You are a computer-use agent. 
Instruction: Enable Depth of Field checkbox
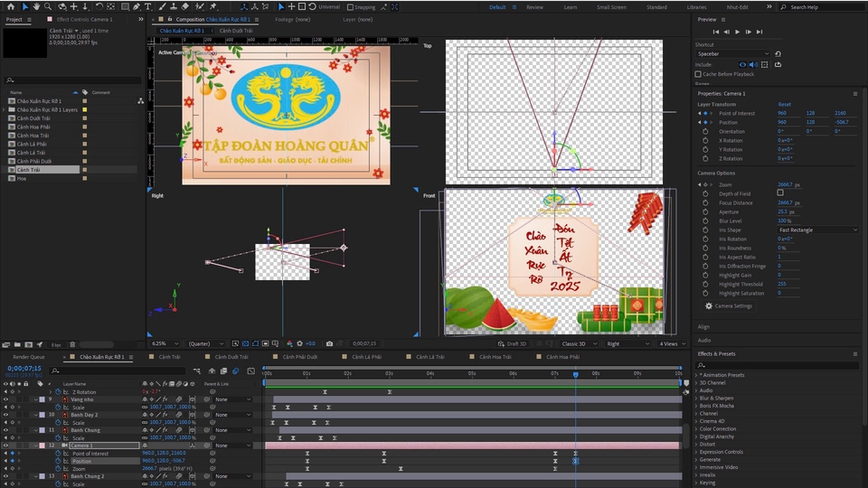click(x=780, y=193)
